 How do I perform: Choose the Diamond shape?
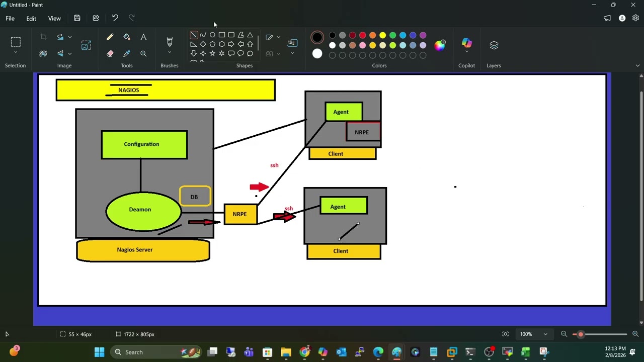(203, 44)
